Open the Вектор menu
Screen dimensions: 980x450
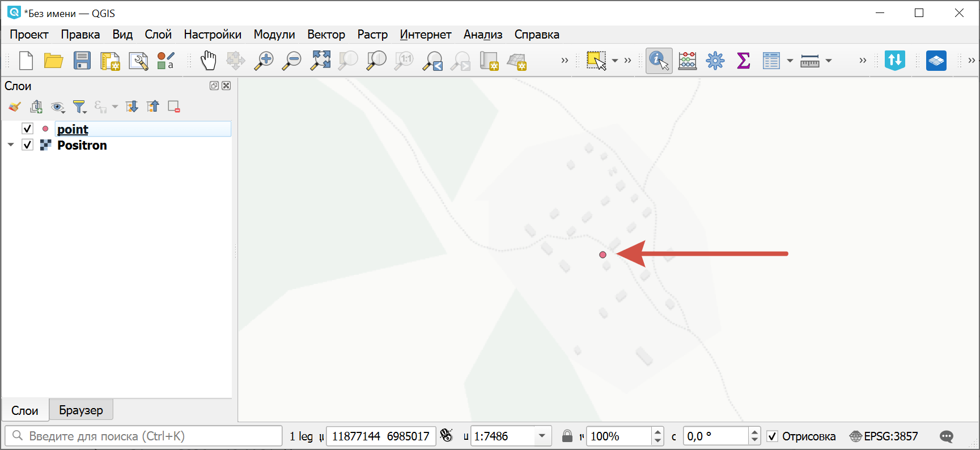pos(326,35)
